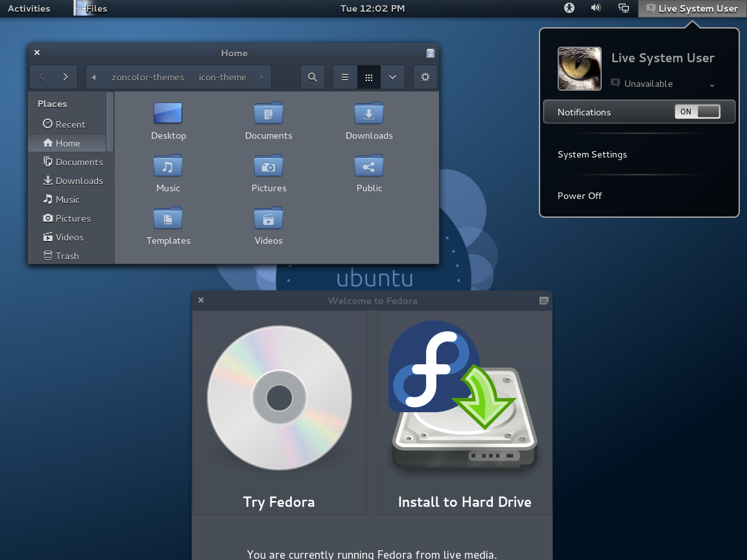747x560 pixels.
Task: Toggle the Notifications ON switch
Action: click(x=698, y=111)
